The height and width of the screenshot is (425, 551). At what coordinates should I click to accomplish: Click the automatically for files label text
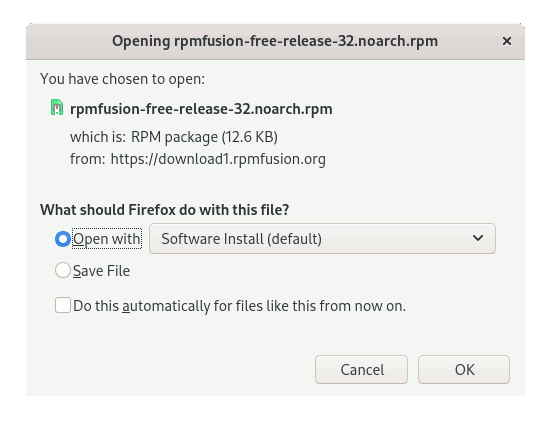239,306
